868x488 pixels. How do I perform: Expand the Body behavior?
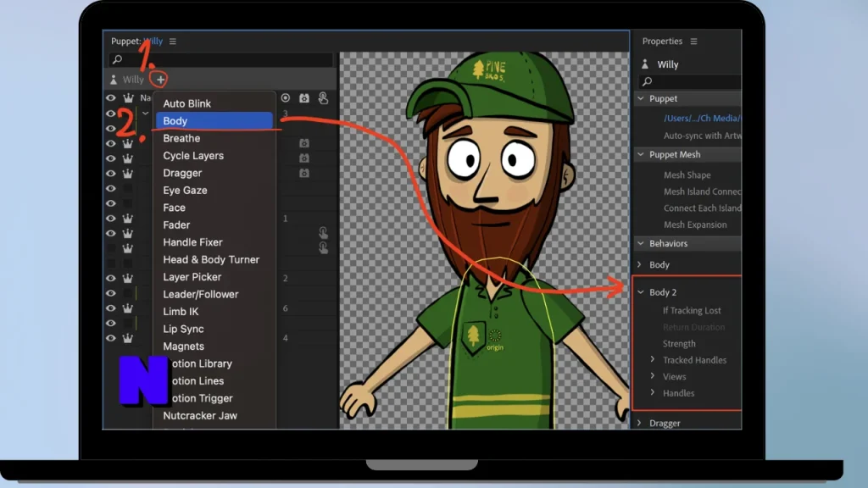[x=639, y=264]
